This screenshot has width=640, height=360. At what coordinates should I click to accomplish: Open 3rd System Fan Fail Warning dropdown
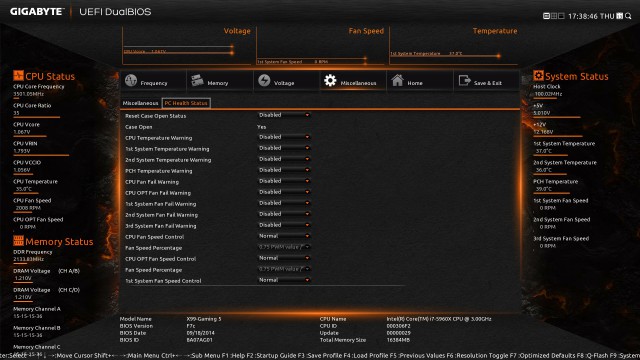(x=284, y=226)
